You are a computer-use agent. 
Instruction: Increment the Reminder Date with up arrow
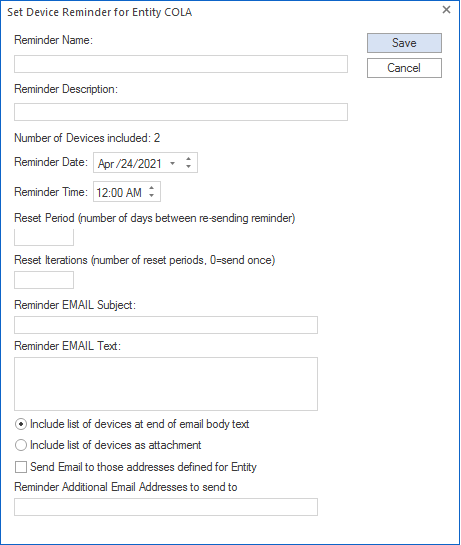(x=188, y=159)
